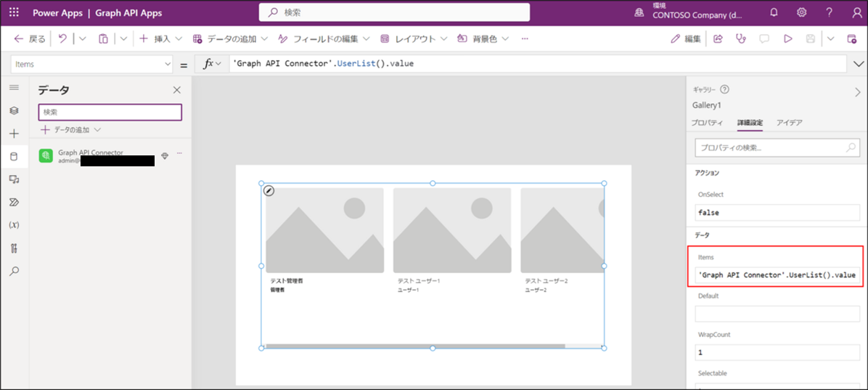Viewport: 868px width, 390px height.
Task: Click the Publish icon at toolbar end
Action: pyautogui.click(x=852, y=38)
